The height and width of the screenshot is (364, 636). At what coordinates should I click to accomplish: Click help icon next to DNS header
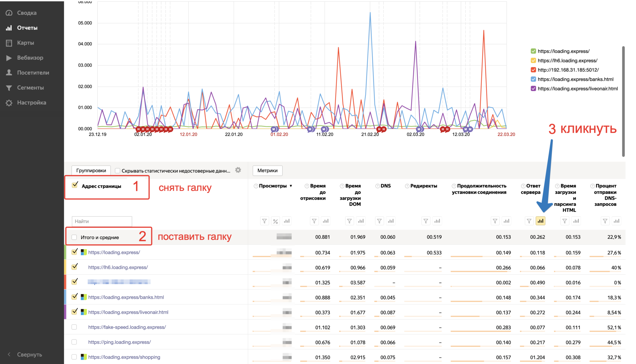(377, 186)
